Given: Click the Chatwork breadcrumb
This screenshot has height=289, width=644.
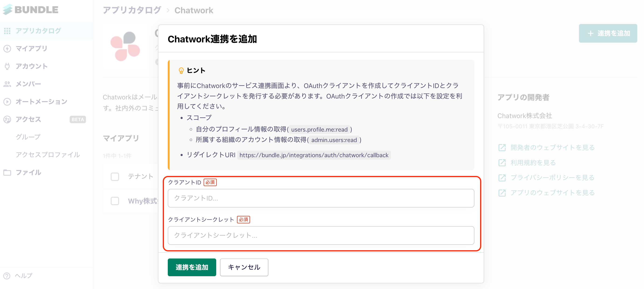Looking at the screenshot, I should pyautogui.click(x=194, y=10).
